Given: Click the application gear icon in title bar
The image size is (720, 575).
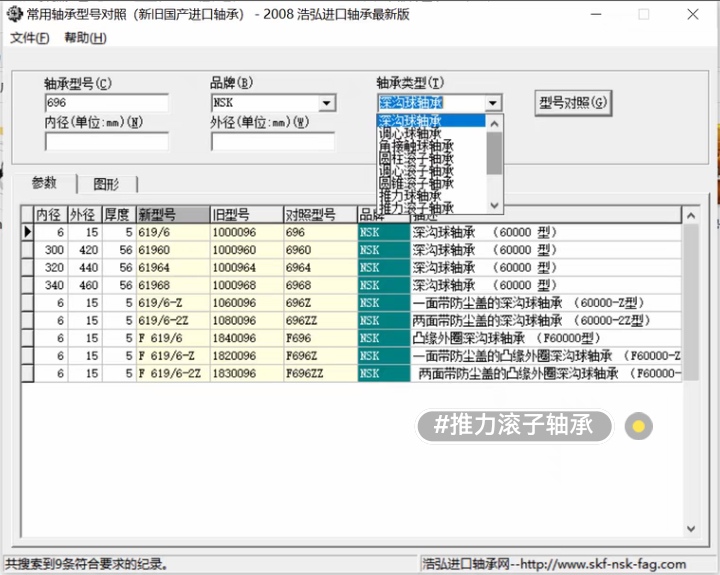Looking at the screenshot, I should 15,14.
